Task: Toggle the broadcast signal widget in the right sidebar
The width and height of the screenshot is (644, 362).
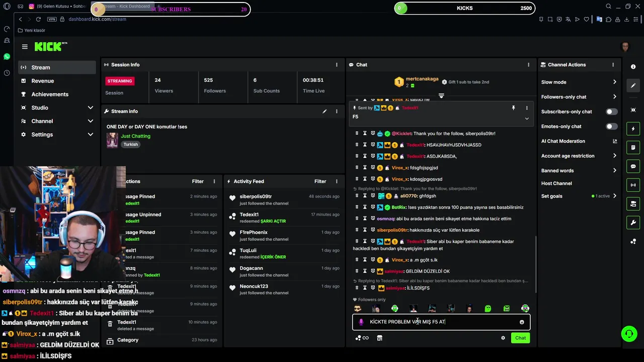Action: pos(633,185)
